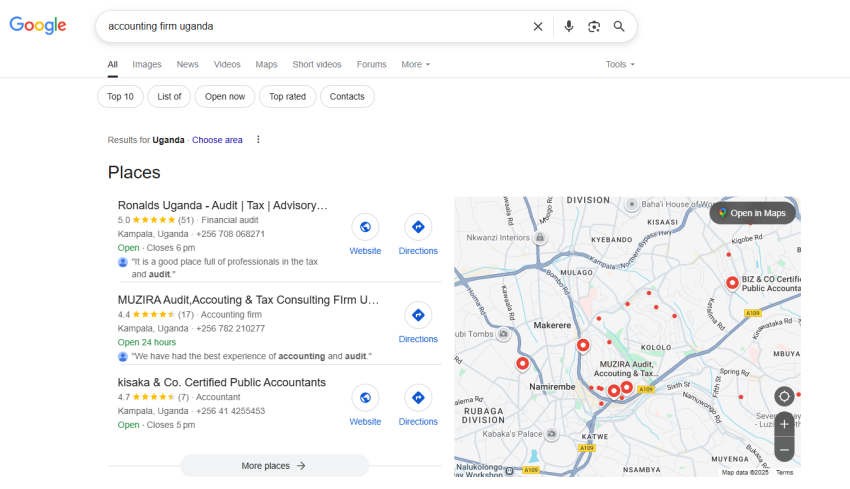
Task: Click MUZIRA Directions arrow icon
Action: point(418,315)
